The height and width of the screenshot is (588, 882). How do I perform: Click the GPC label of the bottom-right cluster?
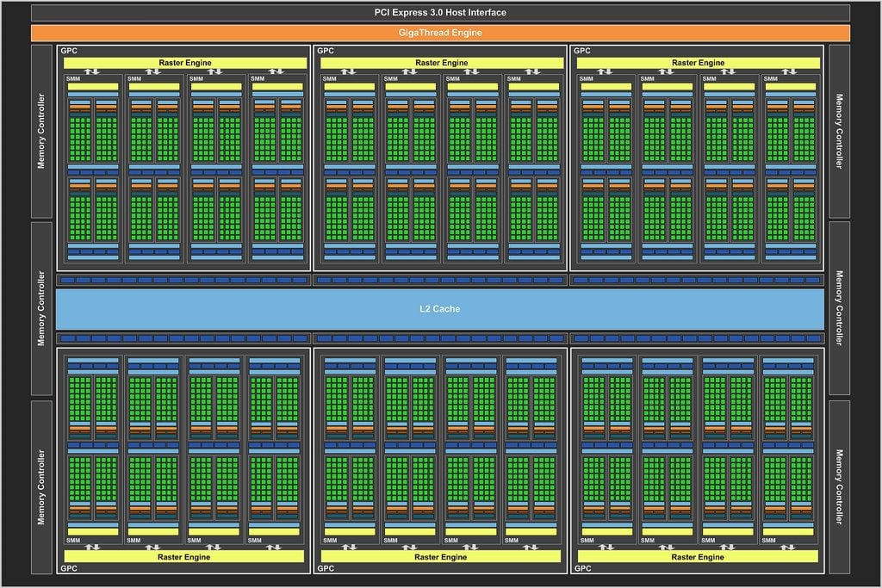(x=583, y=569)
